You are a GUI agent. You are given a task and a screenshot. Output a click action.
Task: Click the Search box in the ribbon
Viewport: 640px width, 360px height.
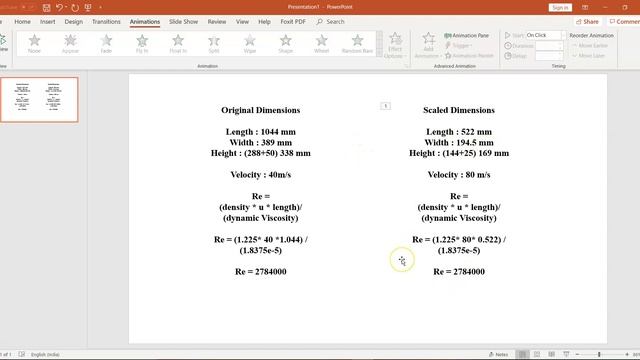tap(331, 22)
